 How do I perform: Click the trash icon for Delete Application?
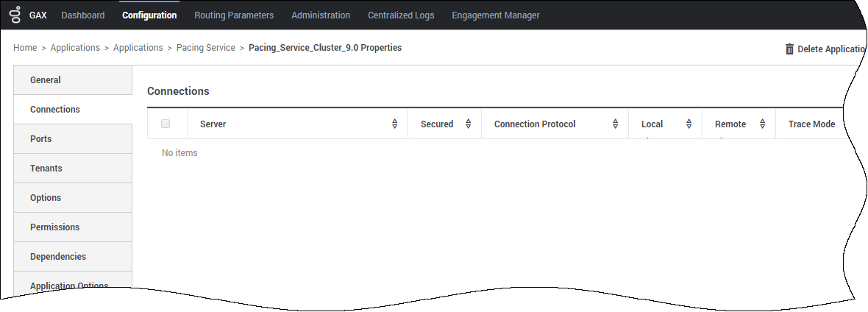(x=789, y=49)
